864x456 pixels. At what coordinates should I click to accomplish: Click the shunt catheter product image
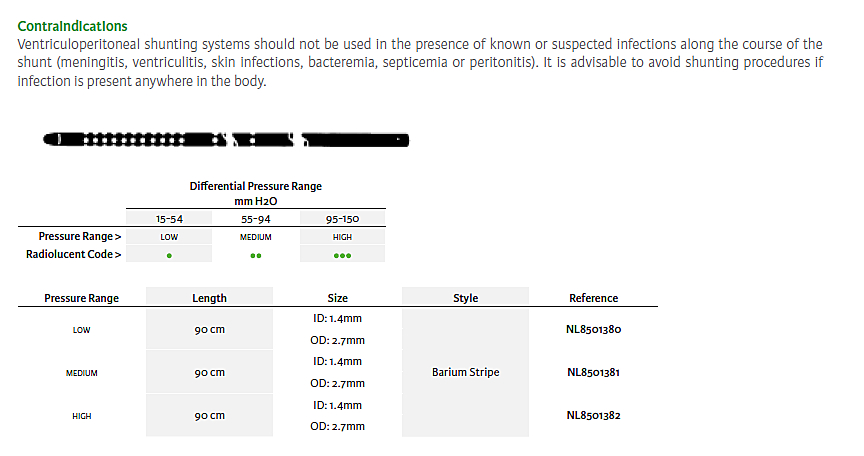tap(227, 138)
